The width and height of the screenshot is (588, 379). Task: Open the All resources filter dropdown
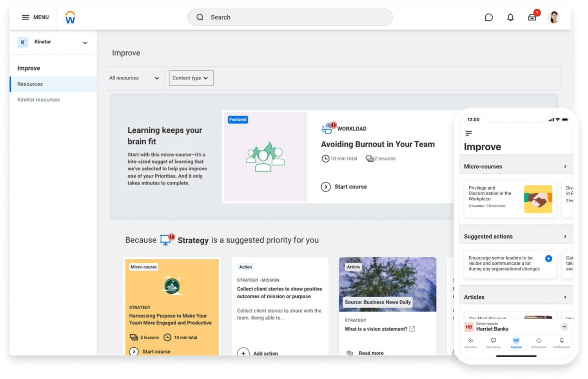tap(134, 78)
